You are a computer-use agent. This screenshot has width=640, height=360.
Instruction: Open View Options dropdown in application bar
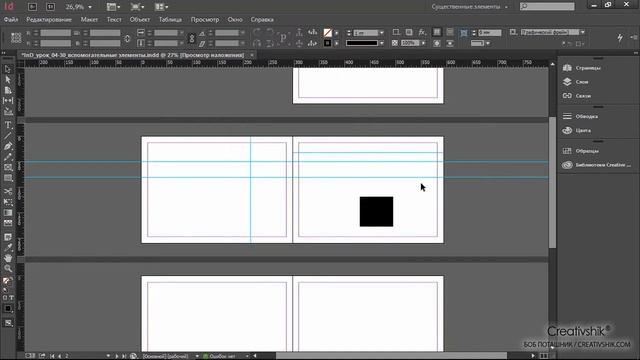(113, 7)
